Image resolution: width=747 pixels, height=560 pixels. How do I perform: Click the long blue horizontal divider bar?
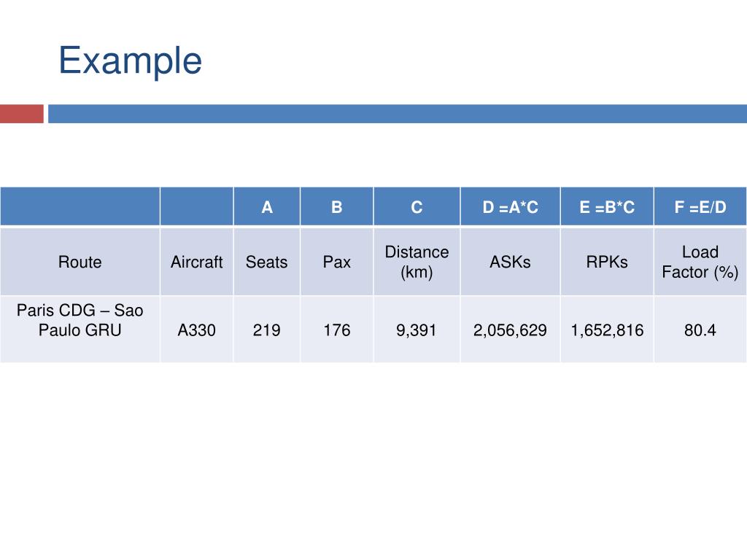pos(397,114)
